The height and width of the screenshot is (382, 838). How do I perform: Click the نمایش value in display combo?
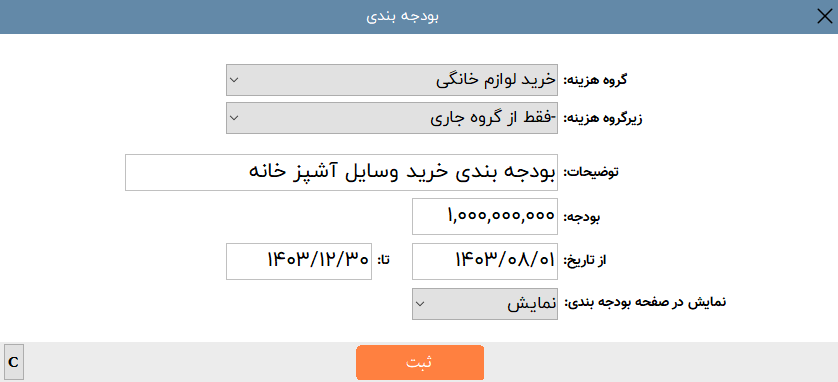coord(531,304)
